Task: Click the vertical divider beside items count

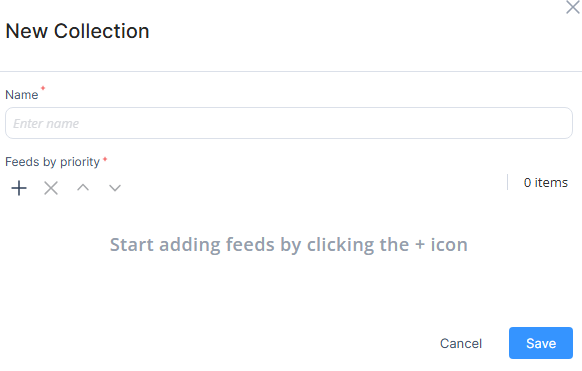Action: 507,182
